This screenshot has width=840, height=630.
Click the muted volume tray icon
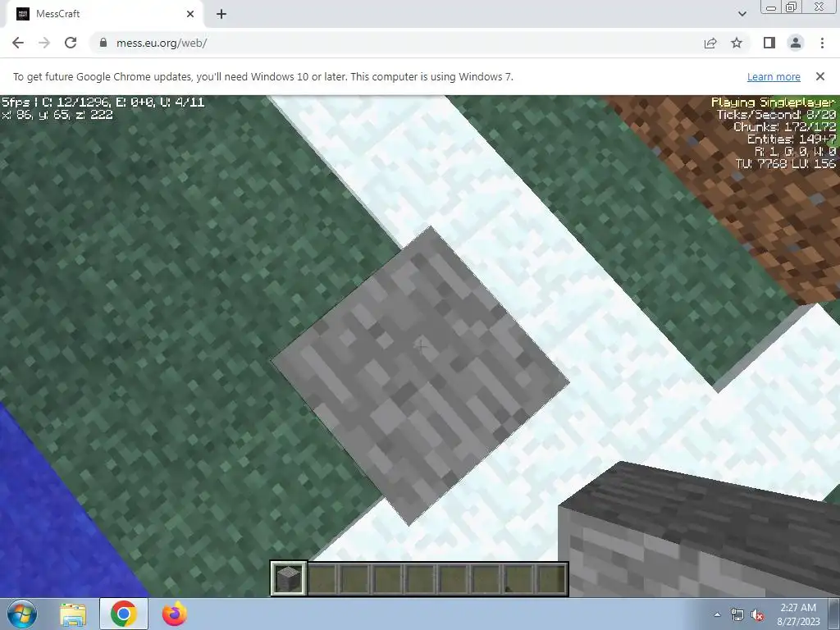point(757,615)
